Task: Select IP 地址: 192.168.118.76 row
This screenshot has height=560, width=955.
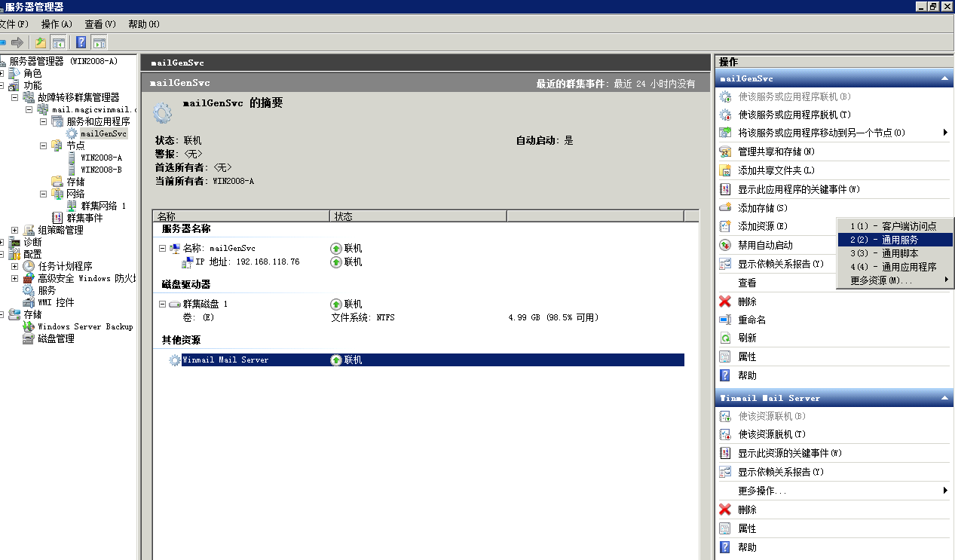Action: coord(247,262)
